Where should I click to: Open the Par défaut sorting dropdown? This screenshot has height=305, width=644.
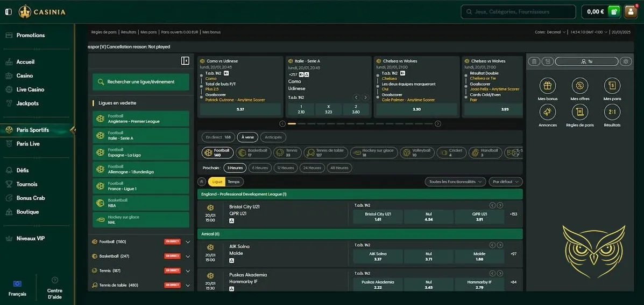[506, 182]
